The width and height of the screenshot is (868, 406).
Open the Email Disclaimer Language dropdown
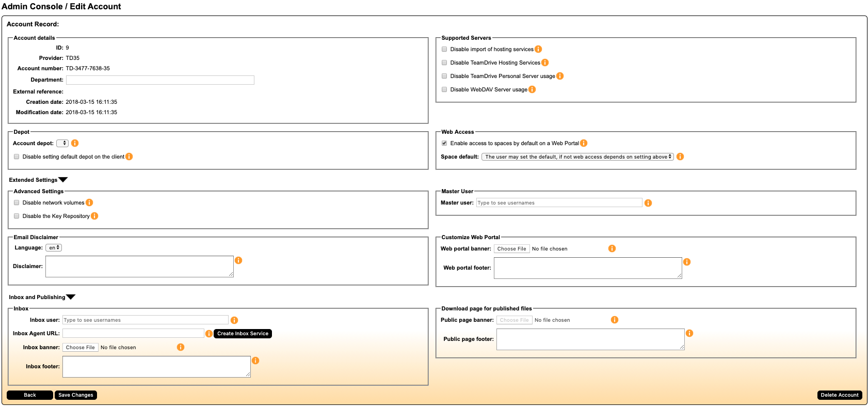tap(54, 248)
